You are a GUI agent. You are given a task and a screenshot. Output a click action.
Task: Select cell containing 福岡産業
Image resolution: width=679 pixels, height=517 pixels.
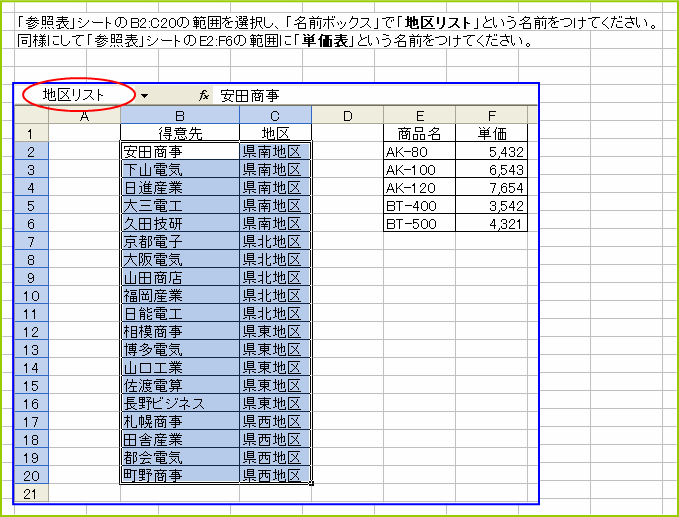click(180, 295)
